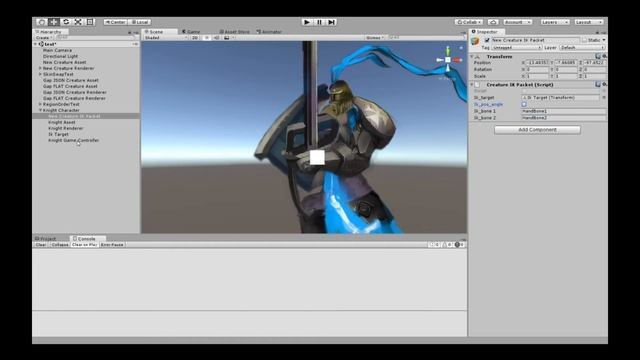The height and width of the screenshot is (360, 640).
Task: Toggle scene lighting icon in Scene toolbar
Action: [207, 38]
